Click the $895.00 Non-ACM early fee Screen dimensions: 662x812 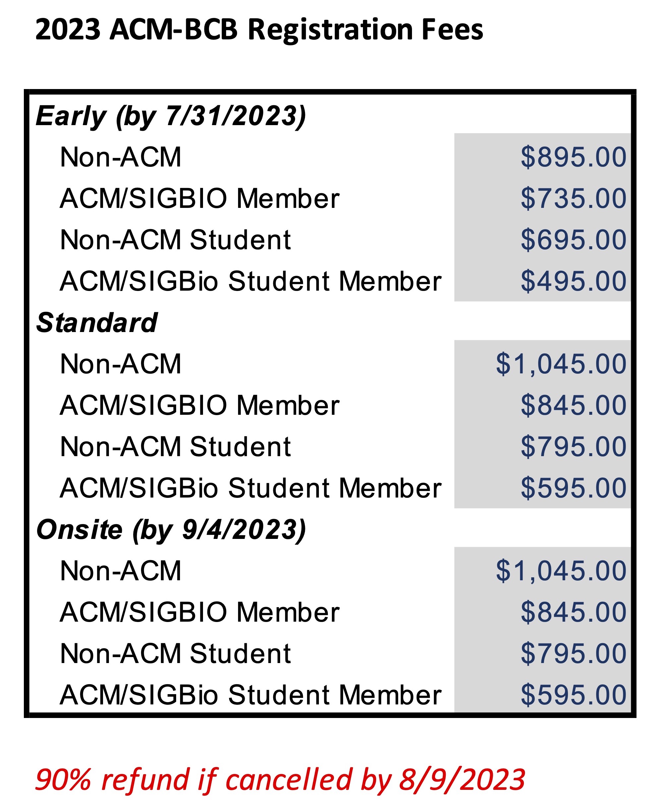pyautogui.click(x=573, y=157)
